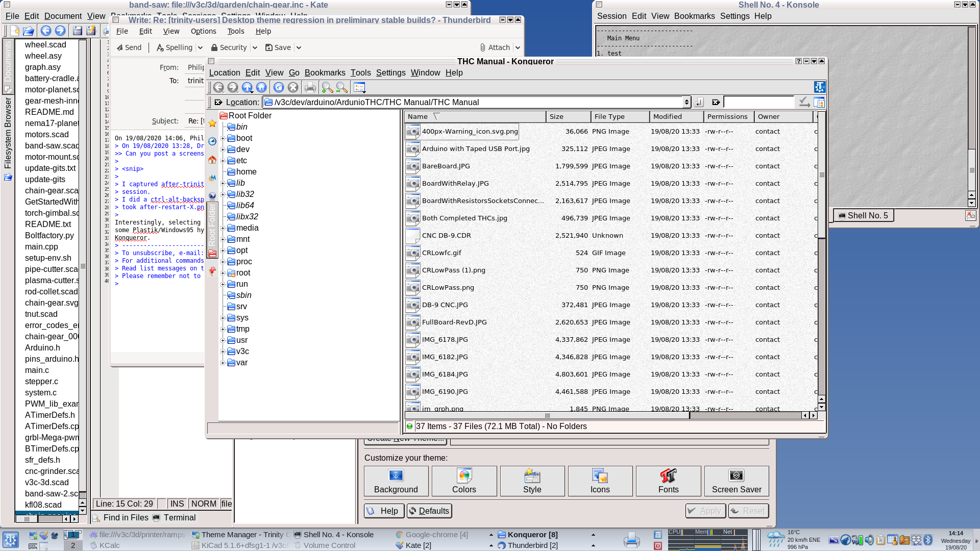Stop loading in Konqueror toolbar

[292, 87]
